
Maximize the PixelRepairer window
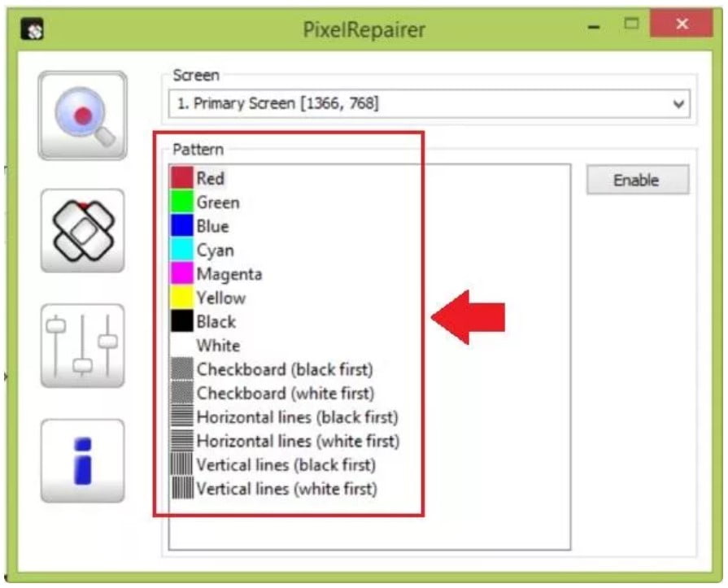631,24
